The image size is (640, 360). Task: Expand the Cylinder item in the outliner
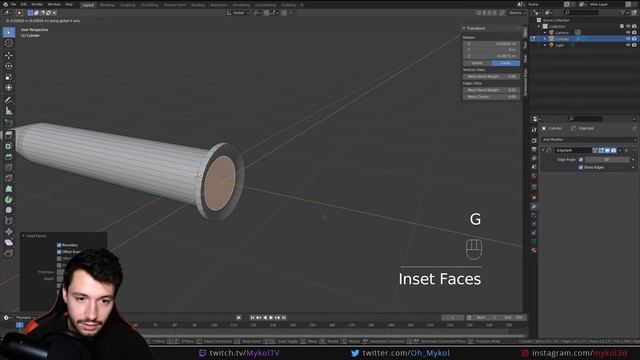click(x=545, y=39)
